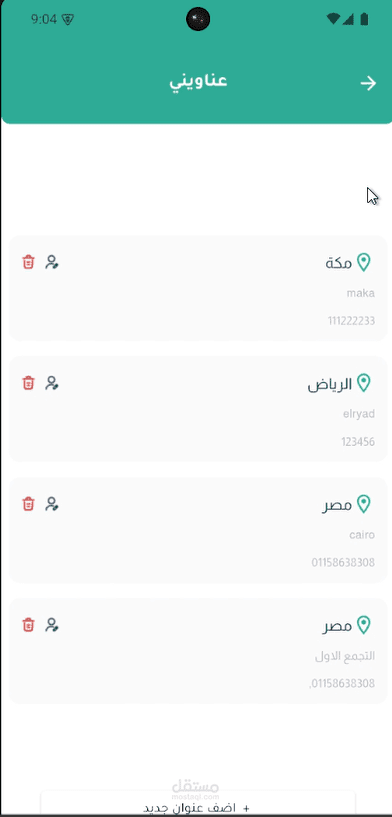Edit the مكة address entry
Image resolution: width=392 pixels, height=817 pixels.
(x=52, y=262)
